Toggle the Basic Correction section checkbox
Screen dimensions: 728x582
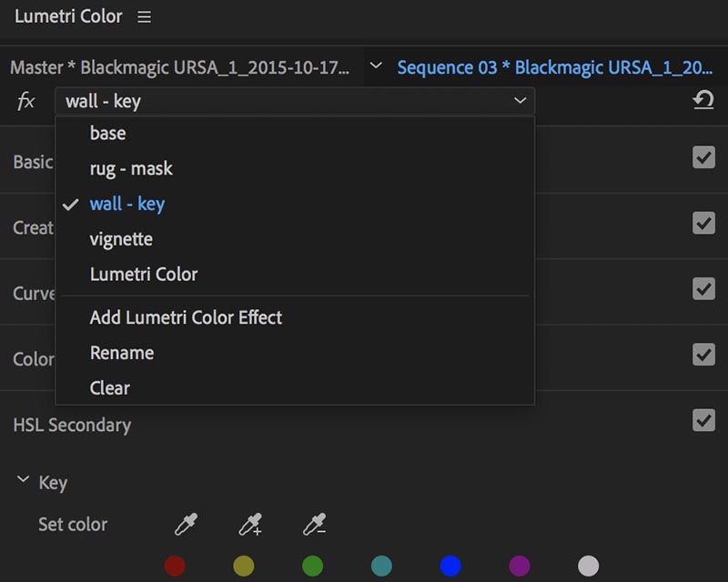pos(703,157)
